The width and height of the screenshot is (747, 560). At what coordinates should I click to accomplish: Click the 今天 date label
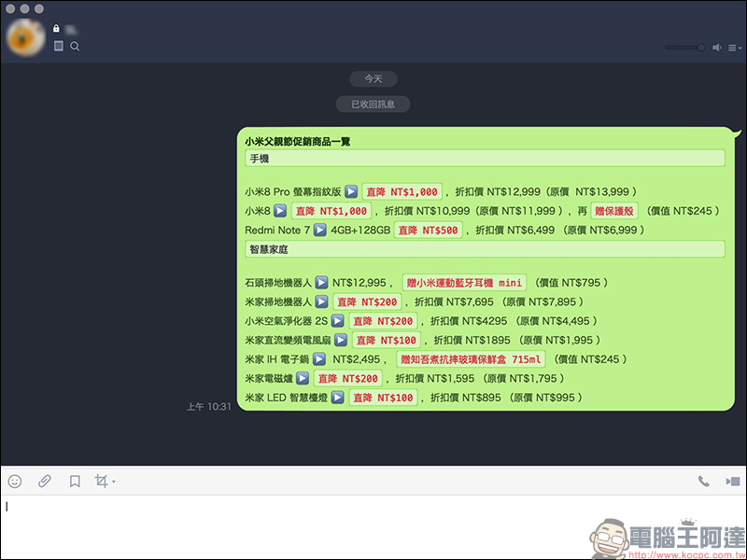point(373,78)
